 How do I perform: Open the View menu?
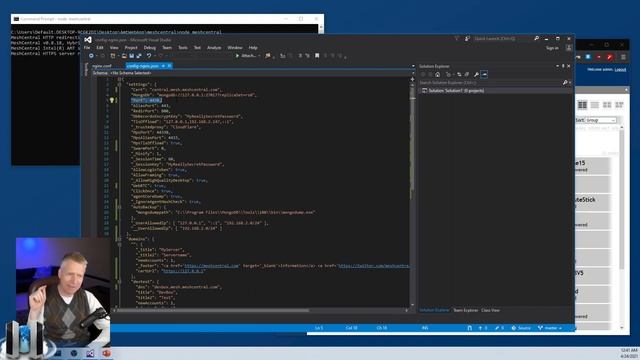tap(114, 48)
